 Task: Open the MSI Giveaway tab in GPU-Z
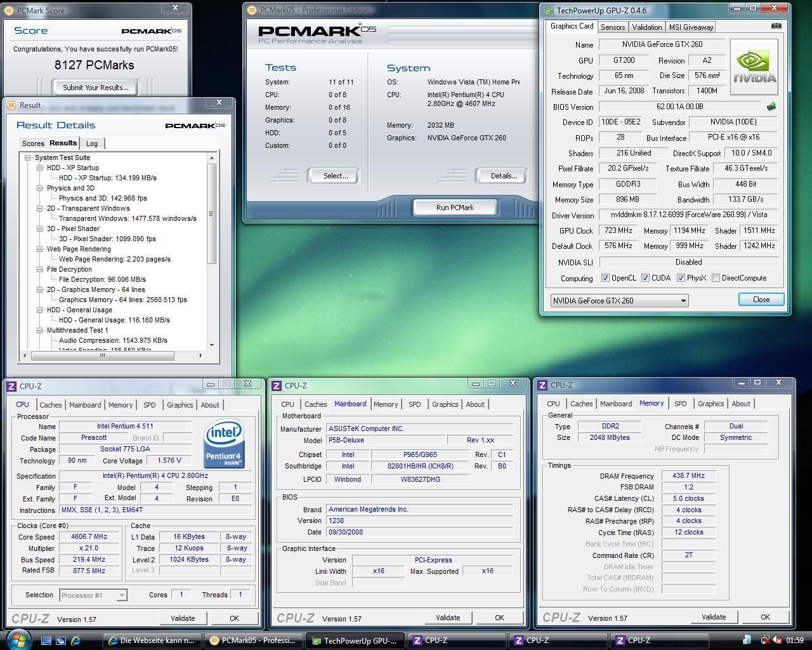(691, 27)
